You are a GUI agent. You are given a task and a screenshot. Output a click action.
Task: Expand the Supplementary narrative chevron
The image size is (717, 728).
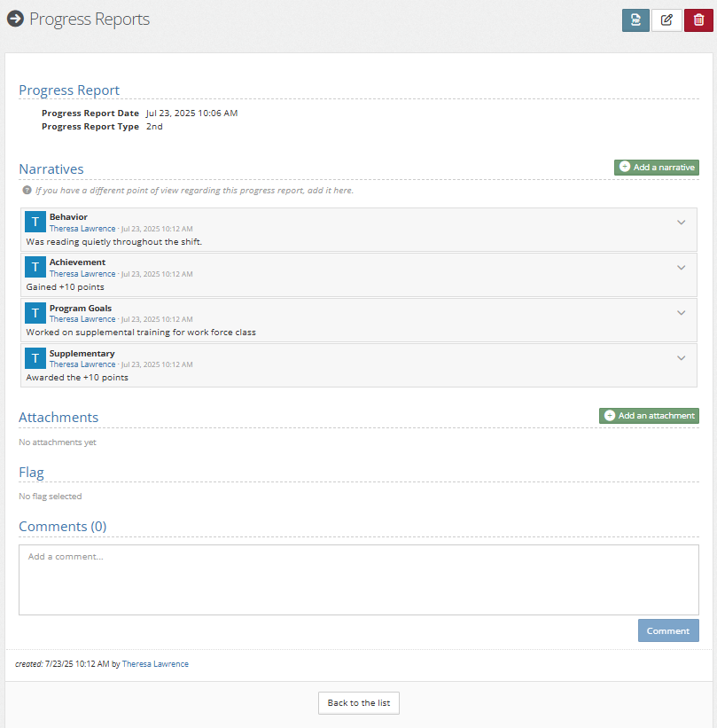coord(681,358)
